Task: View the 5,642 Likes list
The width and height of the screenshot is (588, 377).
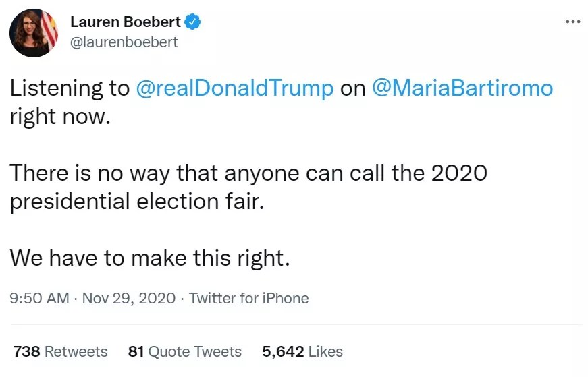Action: (x=302, y=351)
